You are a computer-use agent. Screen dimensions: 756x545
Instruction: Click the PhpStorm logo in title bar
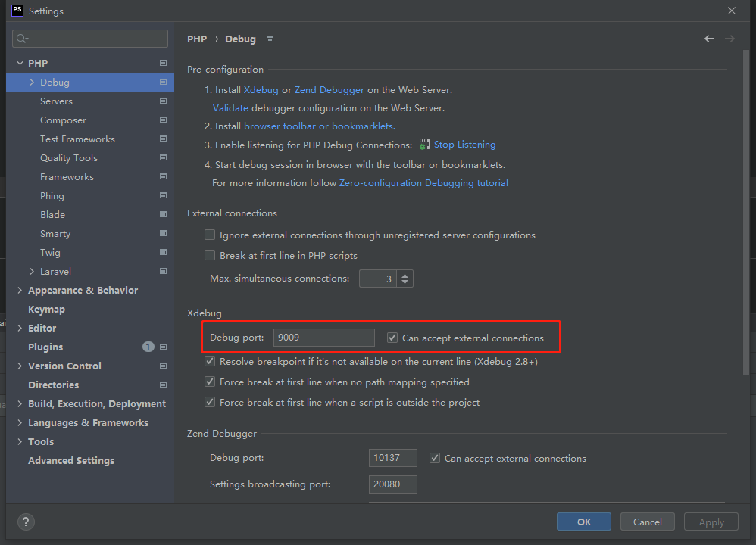pyautogui.click(x=17, y=11)
